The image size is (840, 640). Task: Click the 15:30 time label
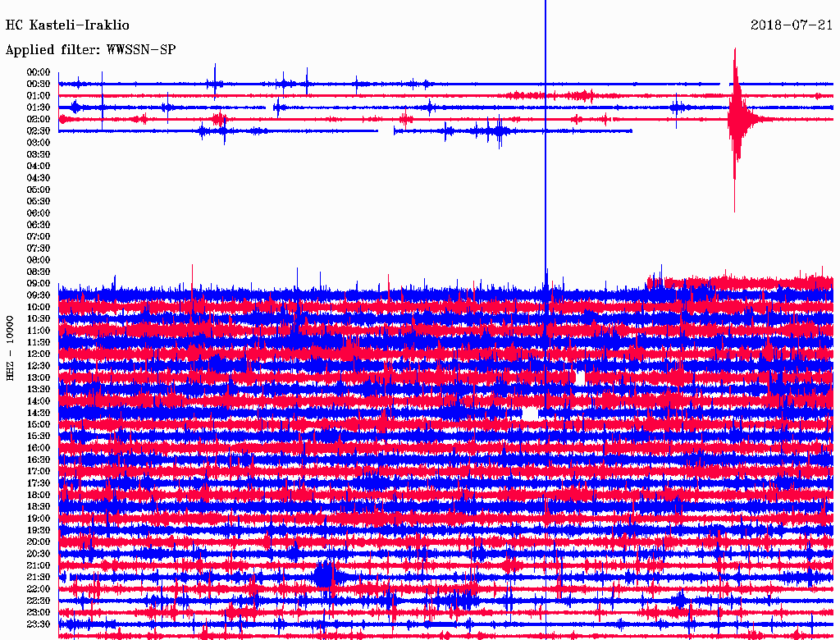point(39,437)
